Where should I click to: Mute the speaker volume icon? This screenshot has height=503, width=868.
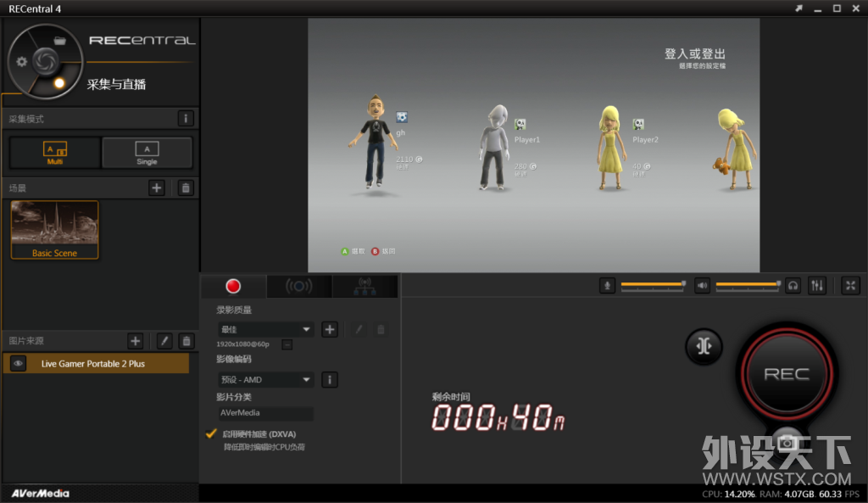tap(702, 285)
